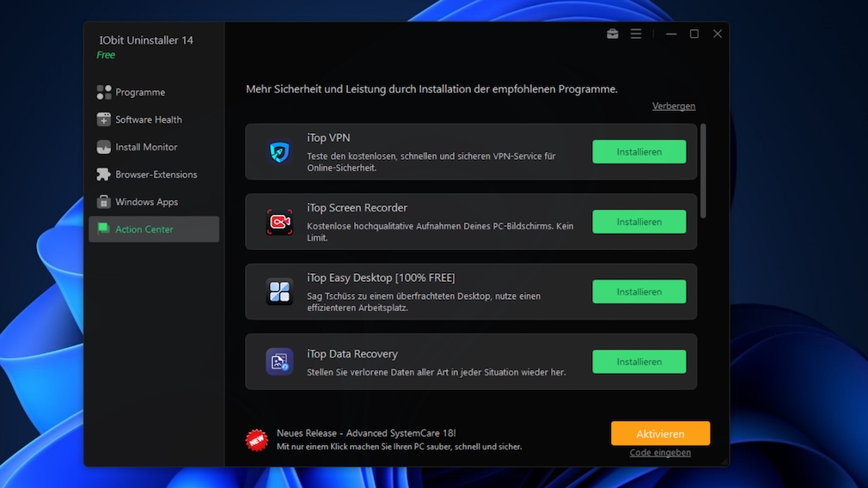
Task: Open Windows Apps in the sidebar
Action: pos(146,202)
